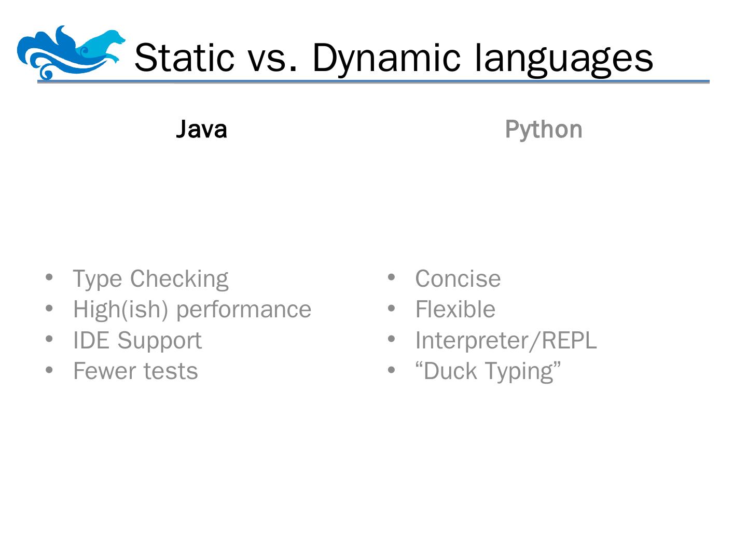
Task: Click the 'High(ish) performance' bullet text
Action: pyautogui.click(x=192, y=310)
